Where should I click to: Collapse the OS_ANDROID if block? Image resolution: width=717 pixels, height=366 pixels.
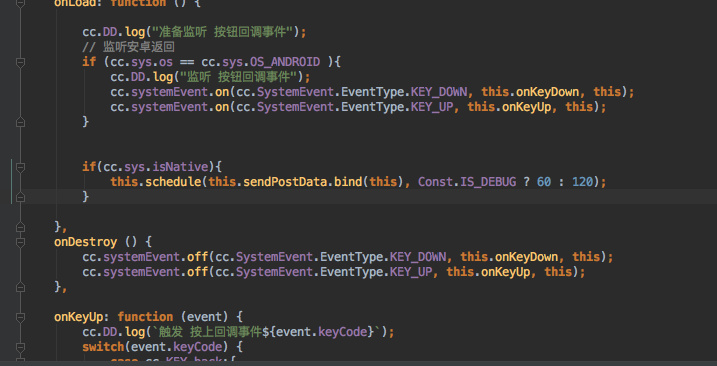20,62
